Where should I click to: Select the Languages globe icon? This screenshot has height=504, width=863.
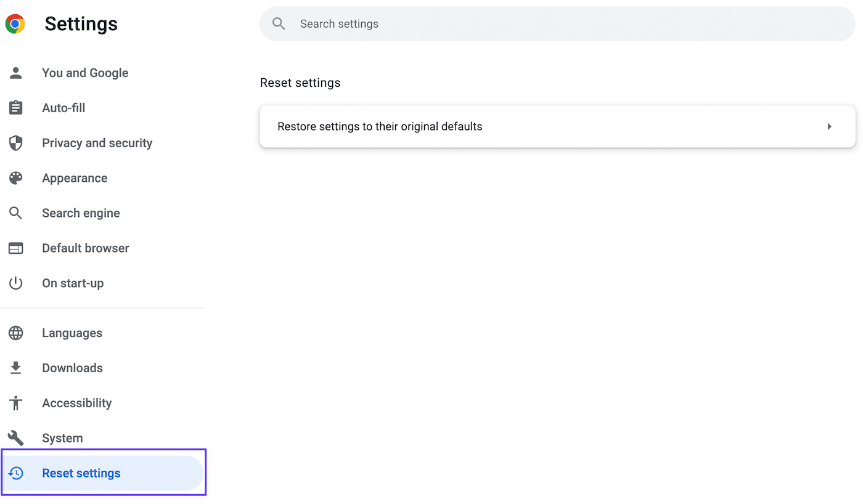point(15,333)
